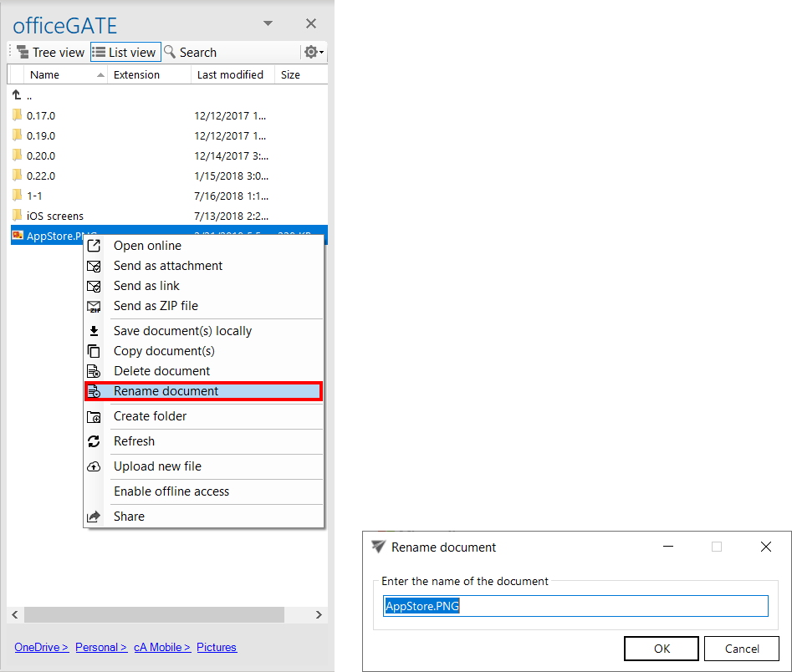Click the horizontal scrollbar right arrow

coord(319,614)
